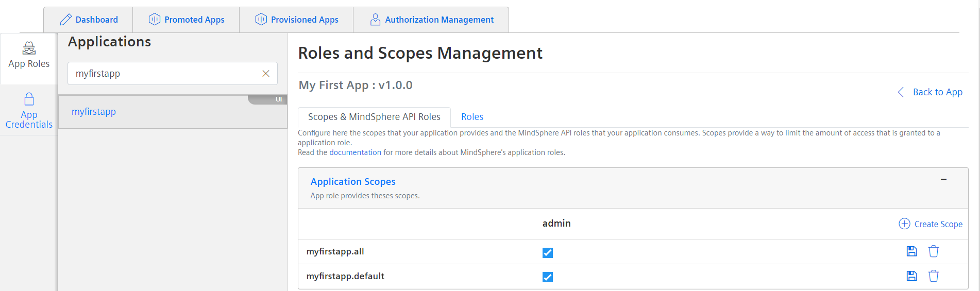Click the Back to App chevron icon
The image size is (980, 291).
pos(901,92)
